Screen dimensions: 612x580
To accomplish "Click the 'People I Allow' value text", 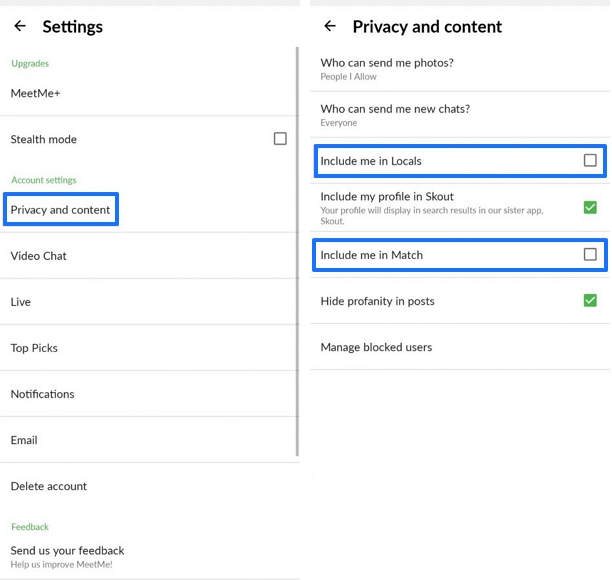I will tap(349, 77).
